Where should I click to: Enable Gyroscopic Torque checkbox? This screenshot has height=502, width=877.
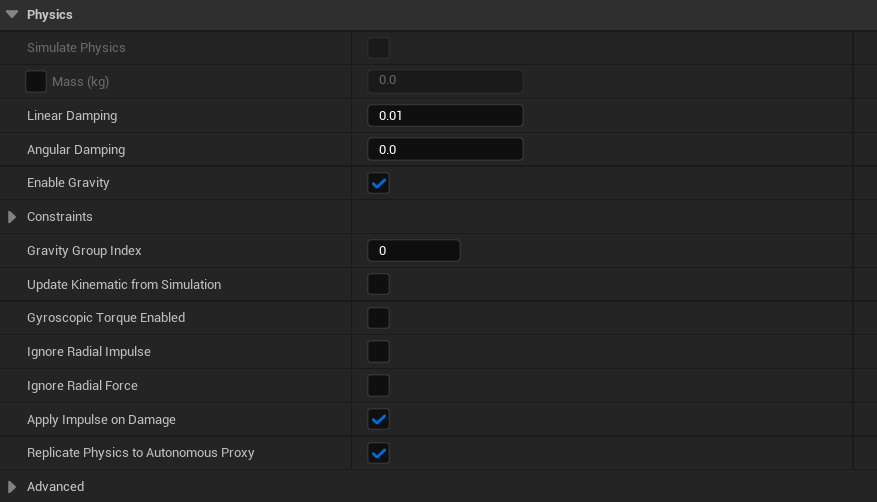378,318
